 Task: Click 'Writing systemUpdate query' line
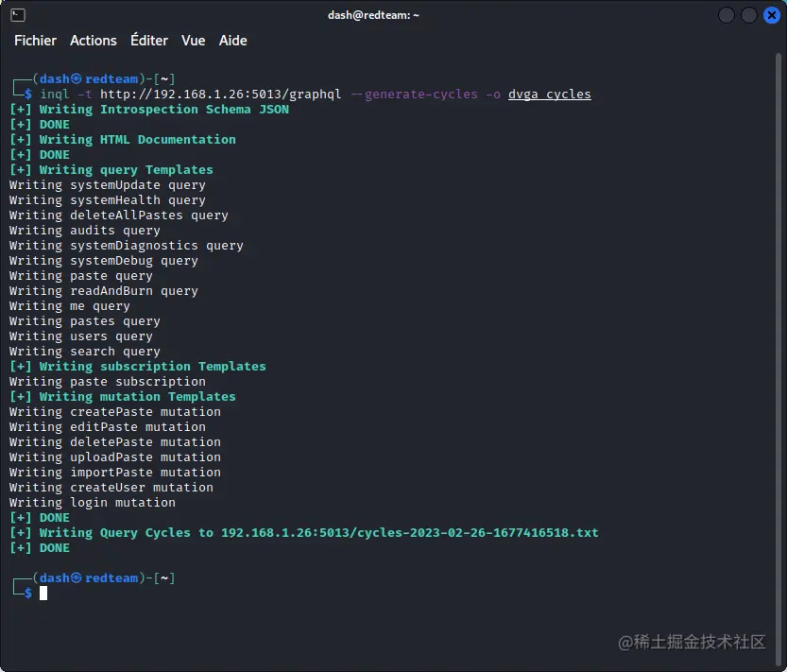108,185
